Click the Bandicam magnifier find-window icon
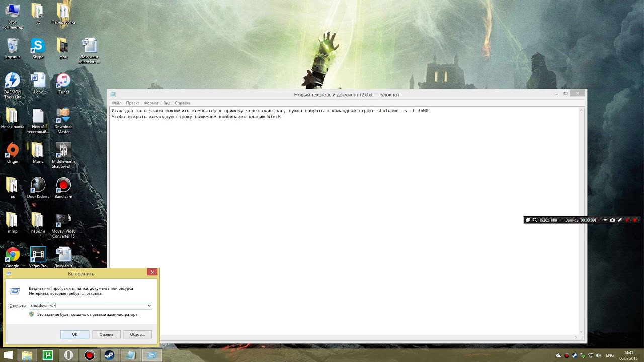This screenshot has width=644, height=362. (x=535, y=220)
